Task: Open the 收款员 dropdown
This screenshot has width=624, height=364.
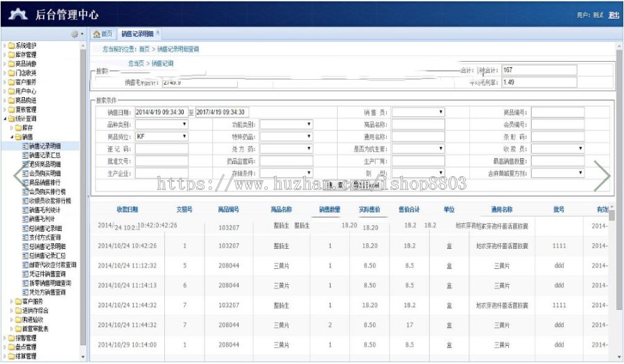Action: click(x=558, y=149)
